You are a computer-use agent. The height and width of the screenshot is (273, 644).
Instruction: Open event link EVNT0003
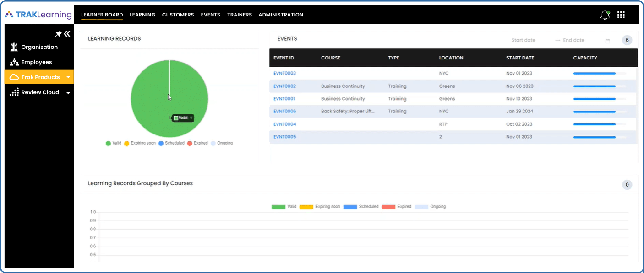coord(284,73)
